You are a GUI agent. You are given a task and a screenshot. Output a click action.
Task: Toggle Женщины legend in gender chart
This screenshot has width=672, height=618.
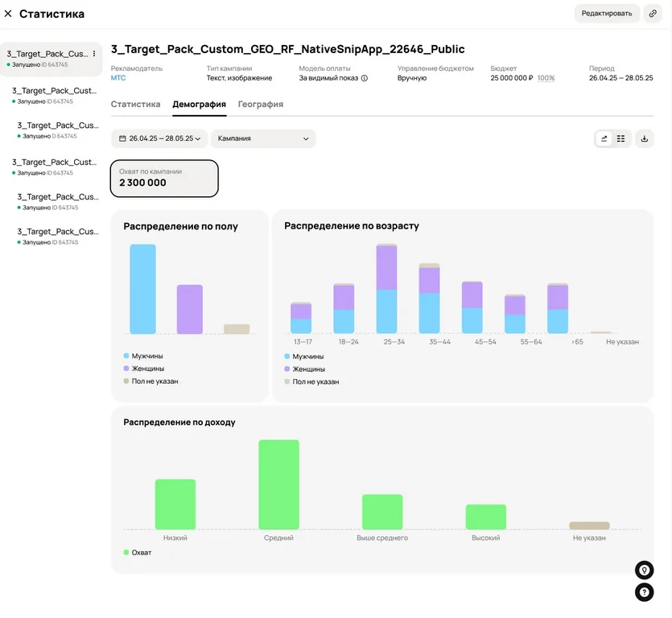(x=143, y=369)
